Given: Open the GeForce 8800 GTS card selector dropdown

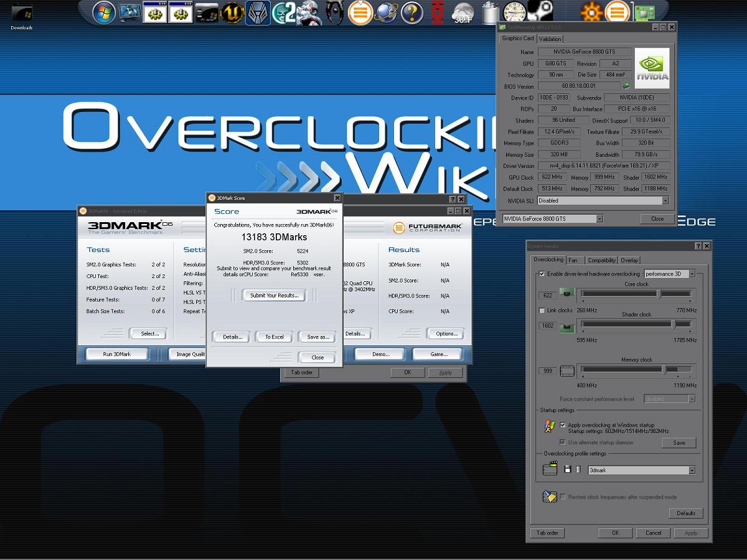Looking at the screenshot, I should tap(553, 219).
